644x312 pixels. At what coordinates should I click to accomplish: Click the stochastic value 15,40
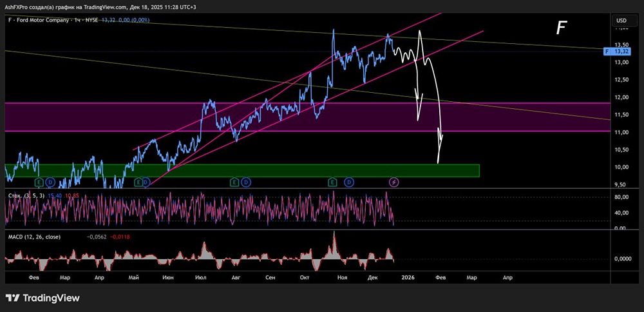point(55,196)
